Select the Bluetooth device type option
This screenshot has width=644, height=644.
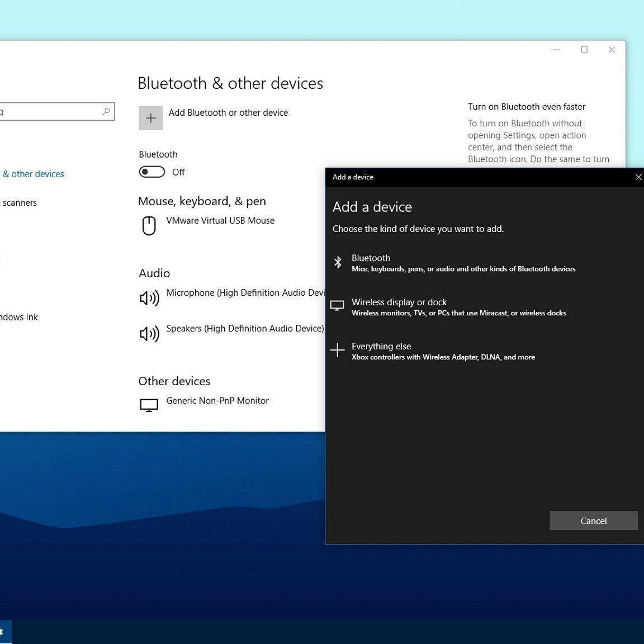[x=463, y=263]
